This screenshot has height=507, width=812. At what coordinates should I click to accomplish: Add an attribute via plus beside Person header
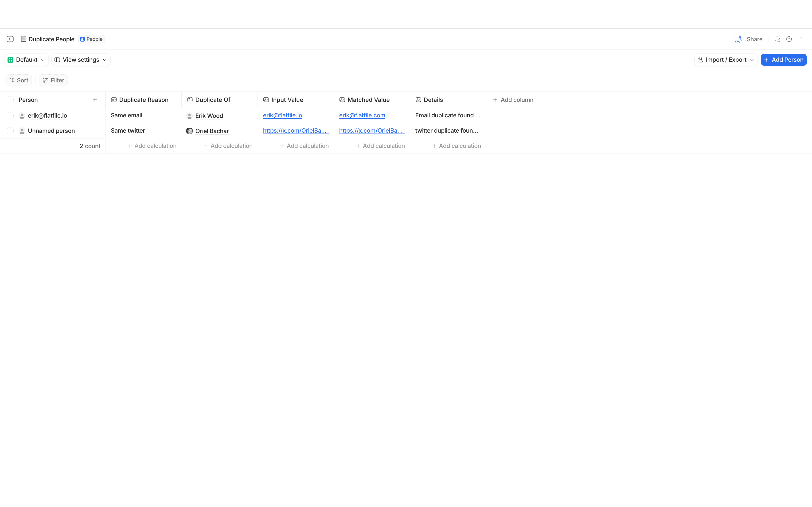tap(95, 100)
